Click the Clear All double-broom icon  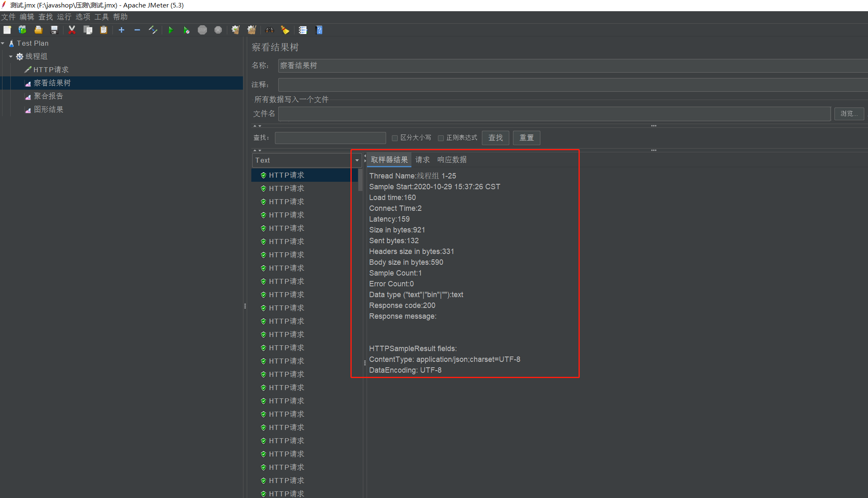pyautogui.click(x=252, y=30)
